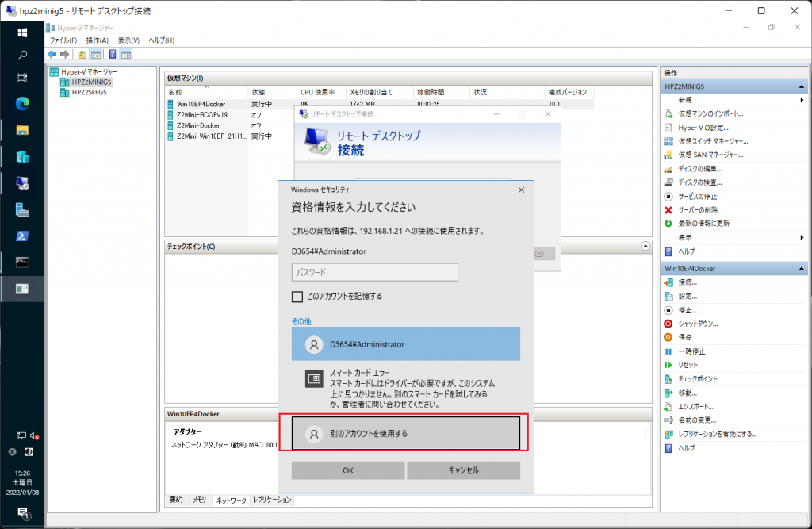Switch to the メモリ tab
Viewport: 812px width, 529px height.
(x=201, y=500)
